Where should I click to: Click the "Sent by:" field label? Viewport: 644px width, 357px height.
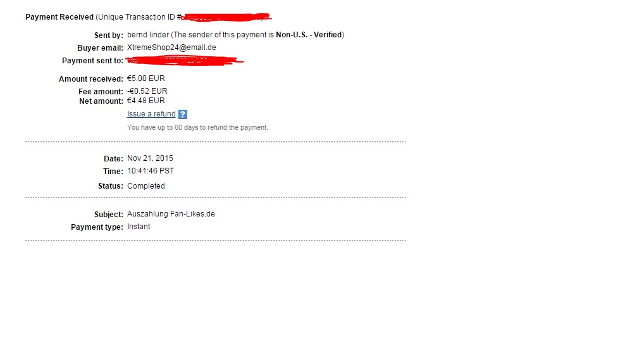click(108, 35)
